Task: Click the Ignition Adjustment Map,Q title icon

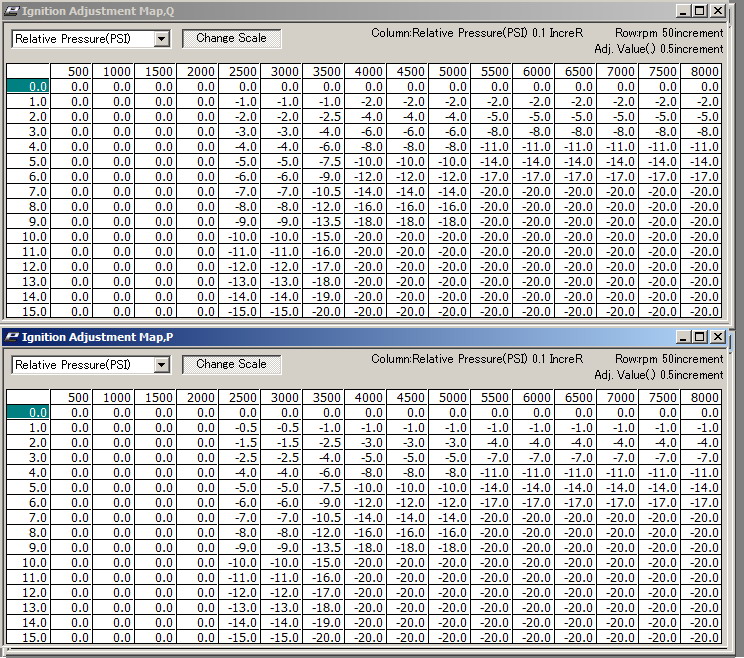Action: point(11,10)
